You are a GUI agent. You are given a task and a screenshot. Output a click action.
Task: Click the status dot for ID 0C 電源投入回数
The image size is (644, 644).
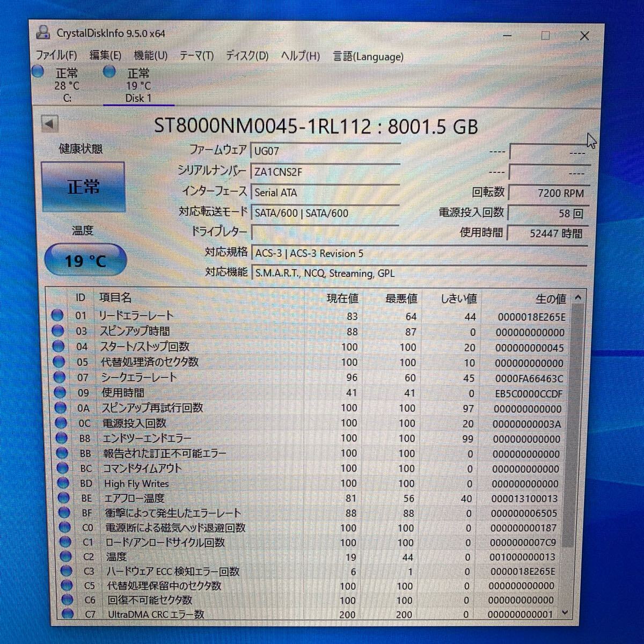(x=61, y=423)
